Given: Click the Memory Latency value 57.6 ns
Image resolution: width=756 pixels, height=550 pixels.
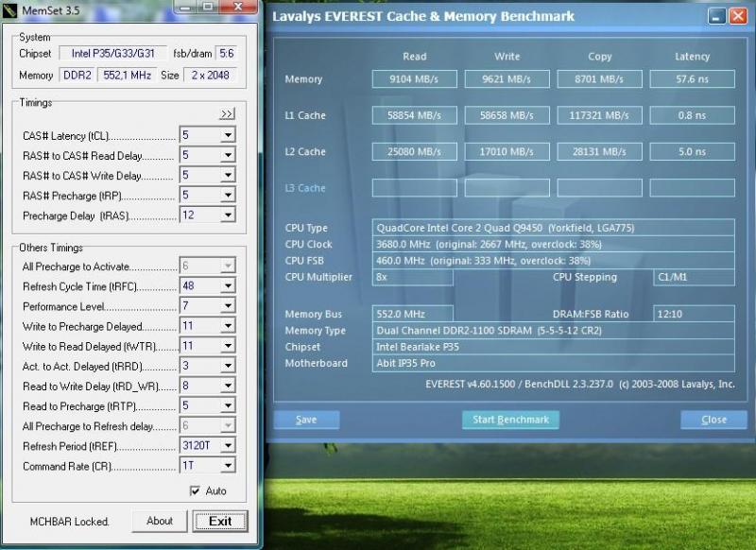Looking at the screenshot, I should tap(693, 79).
